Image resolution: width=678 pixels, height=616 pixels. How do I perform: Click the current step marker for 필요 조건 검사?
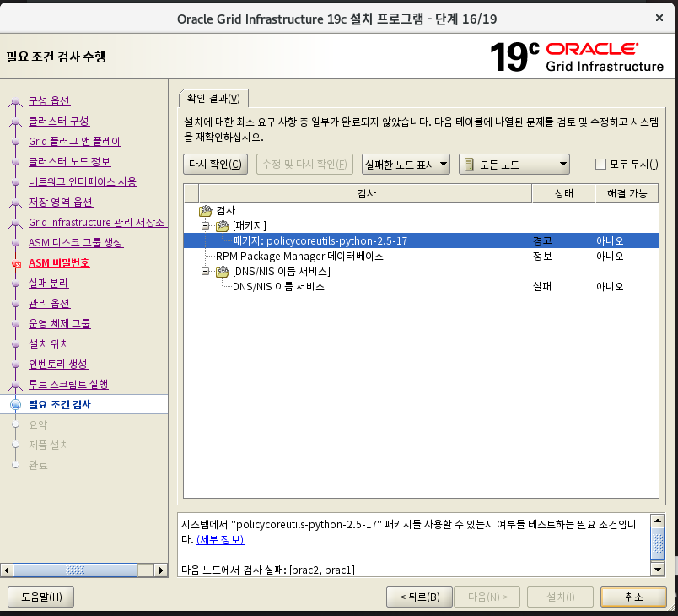15,404
